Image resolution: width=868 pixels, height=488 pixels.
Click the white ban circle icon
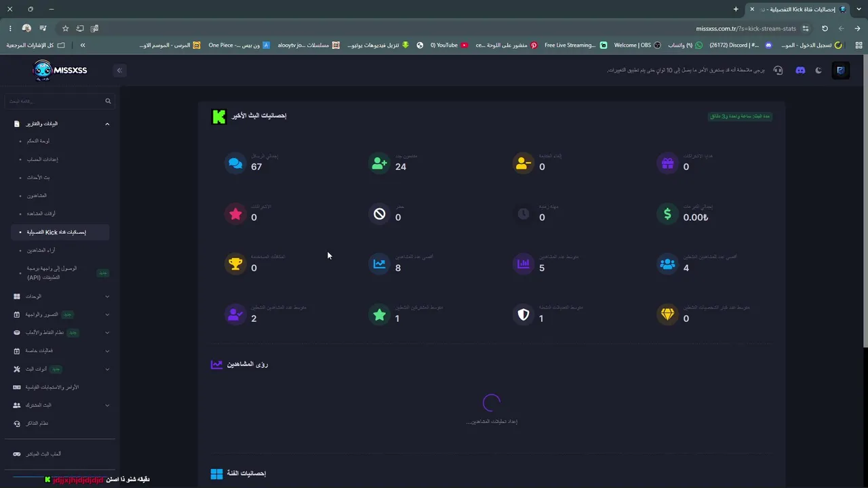tap(379, 214)
